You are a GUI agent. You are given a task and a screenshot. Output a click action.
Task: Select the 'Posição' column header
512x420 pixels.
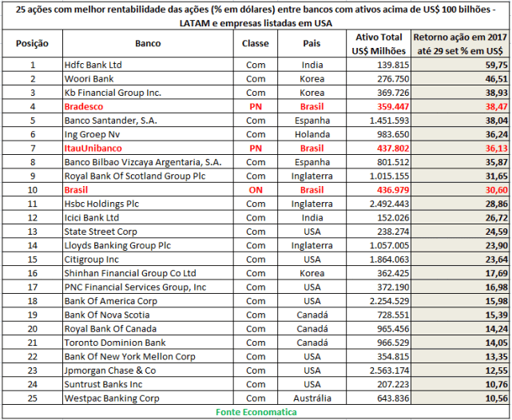pyautogui.click(x=32, y=43)
